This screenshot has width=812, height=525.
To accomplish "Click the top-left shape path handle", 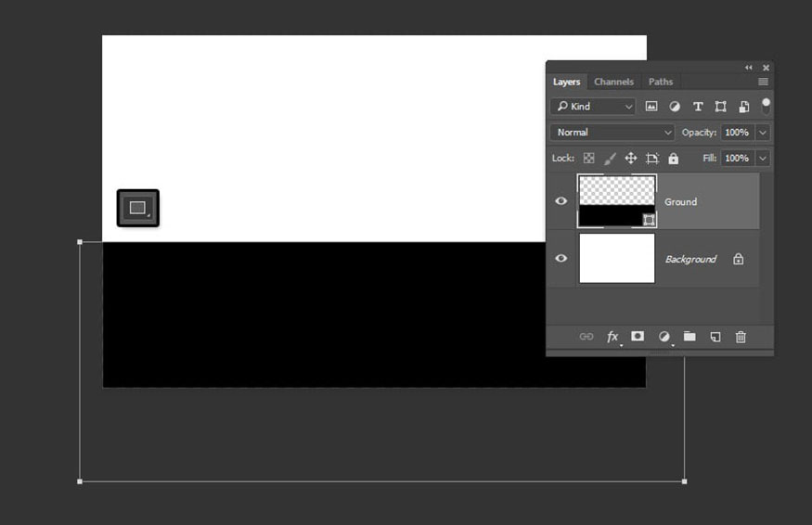I will click(80, 242).
